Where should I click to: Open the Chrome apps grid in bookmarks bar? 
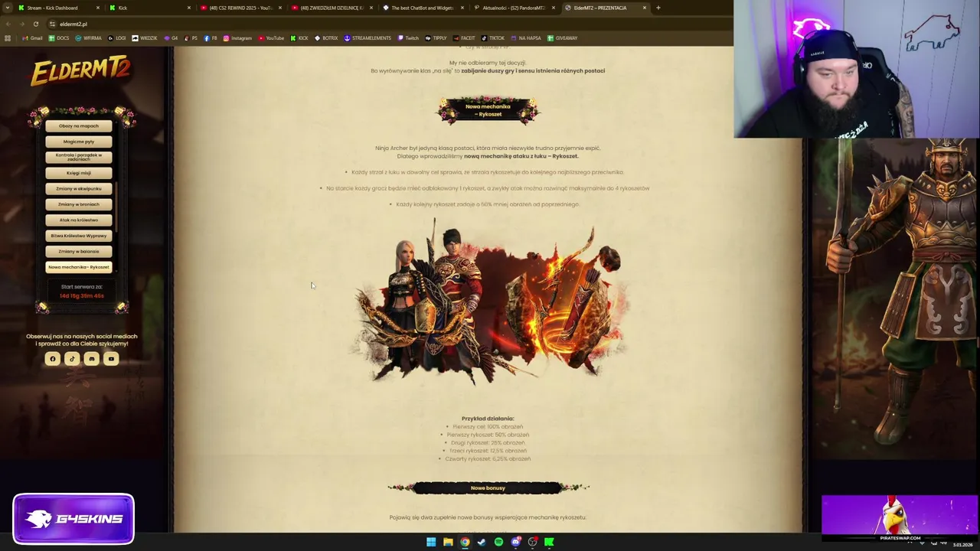click(x=8, y=37)
